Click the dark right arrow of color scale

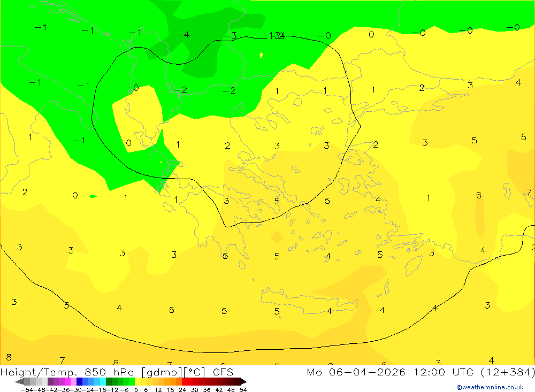(x=243, y=381)
